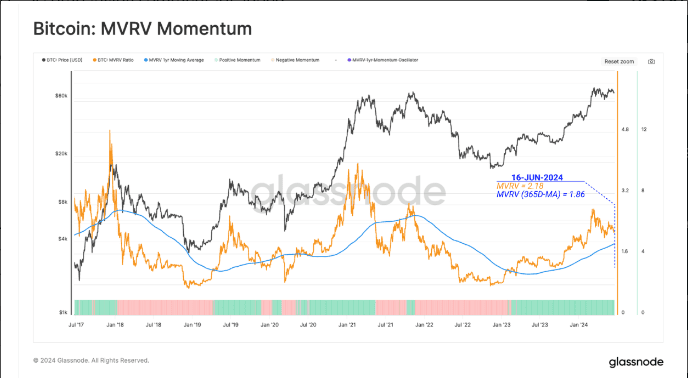Hide the Positive Momentum series in legend

237,60
